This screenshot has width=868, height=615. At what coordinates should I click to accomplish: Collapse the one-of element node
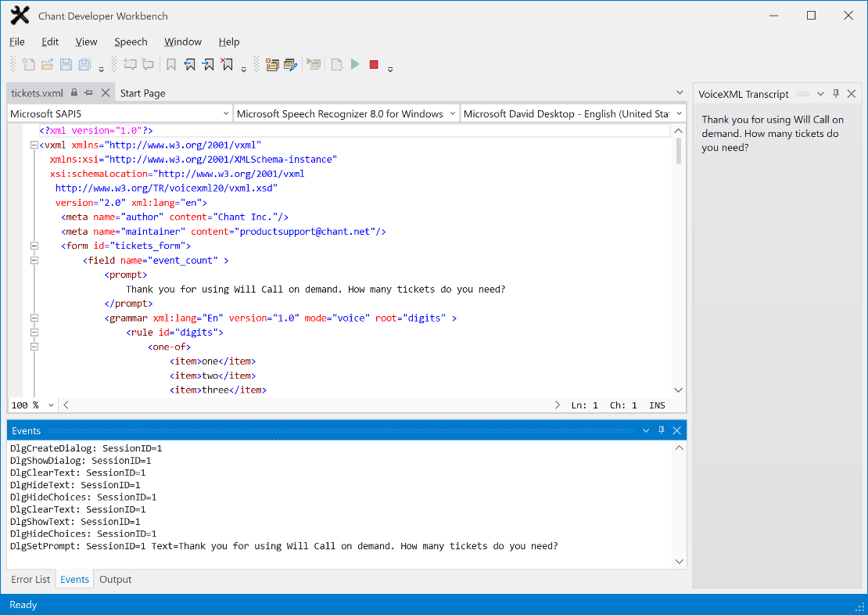pos(34,347)
